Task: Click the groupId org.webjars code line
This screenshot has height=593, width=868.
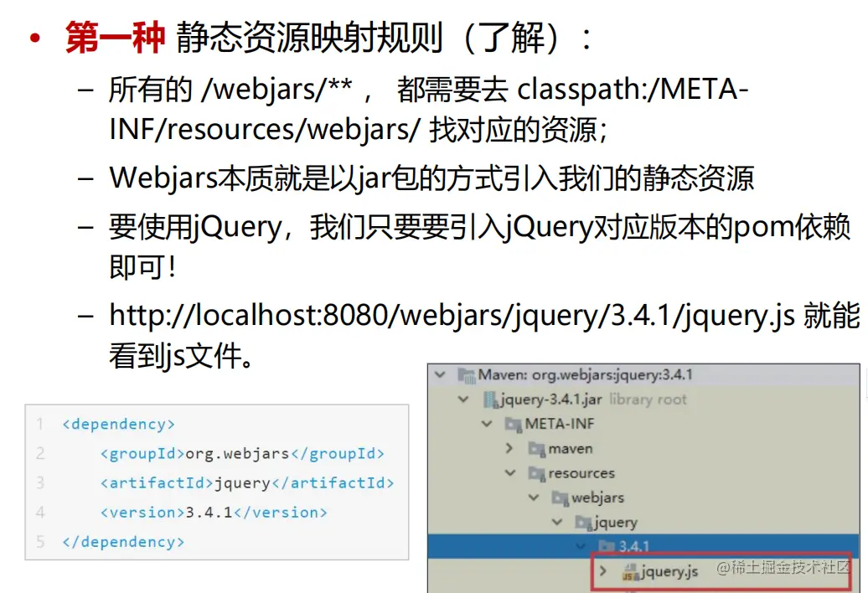Action: point(242,454)
